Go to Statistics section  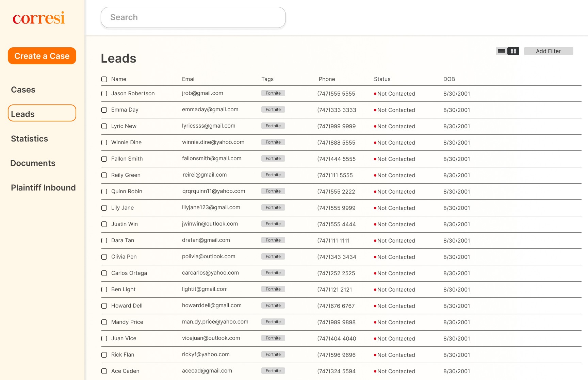coord(30,139)
